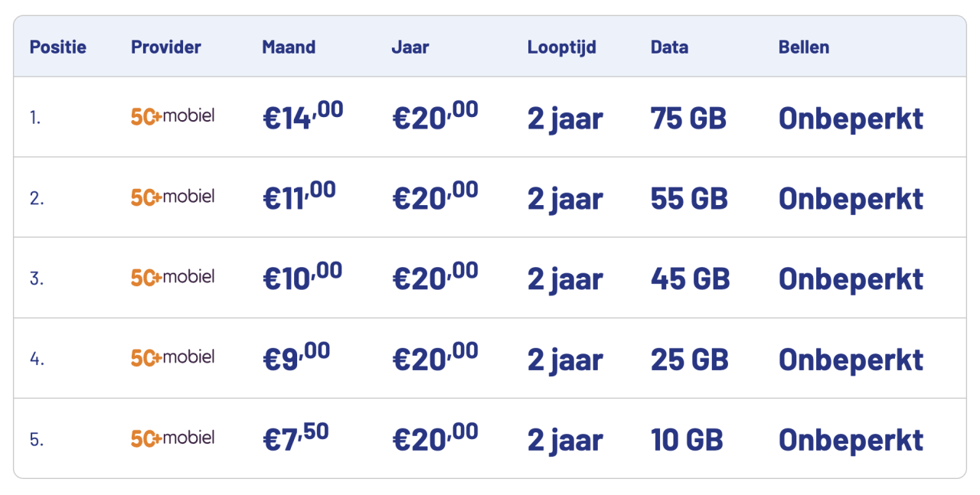Open the €7,50 monthly price offer
Viewport: 980px width, 495px height.
[x=296, y=438]
